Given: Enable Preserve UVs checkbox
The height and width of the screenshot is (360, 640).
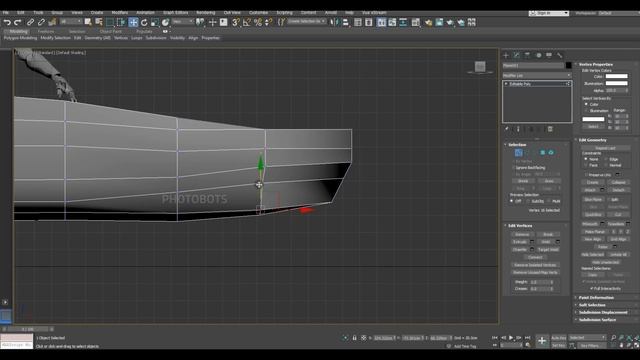Looking at the screenshot, I should click(586, 175).
